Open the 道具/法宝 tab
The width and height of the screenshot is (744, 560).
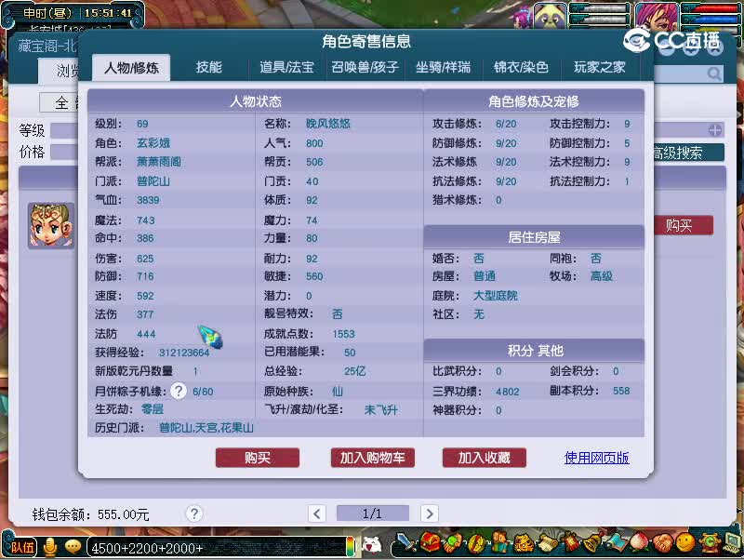pos(286,67)
